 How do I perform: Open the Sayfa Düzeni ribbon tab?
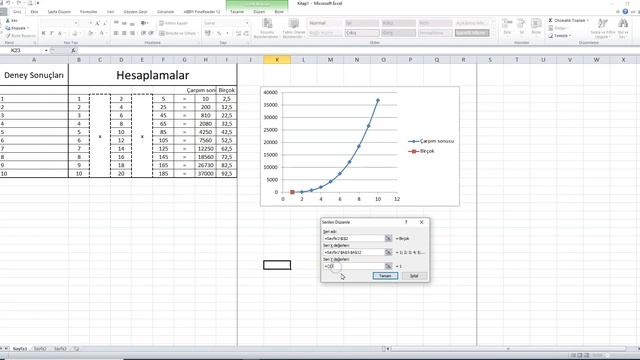[x=59, y=12]
